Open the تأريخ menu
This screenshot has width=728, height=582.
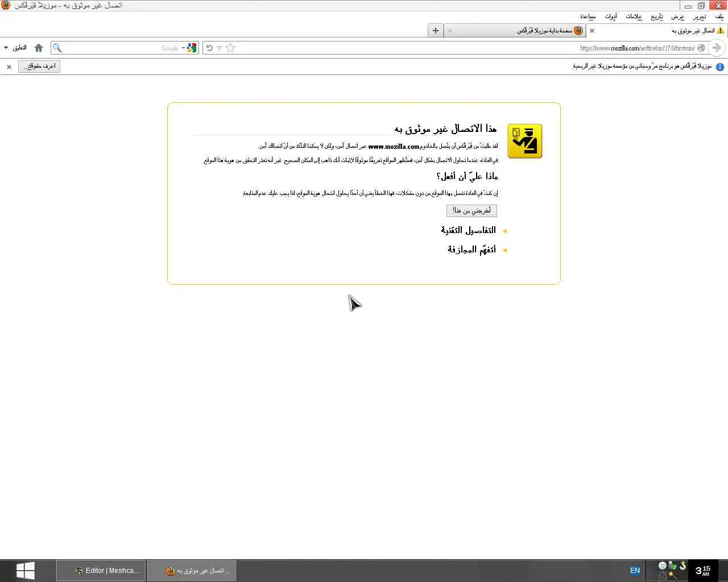coord(657,16)
